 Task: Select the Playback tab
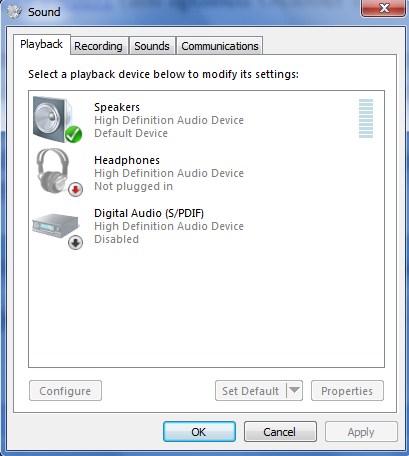(42, 44)
